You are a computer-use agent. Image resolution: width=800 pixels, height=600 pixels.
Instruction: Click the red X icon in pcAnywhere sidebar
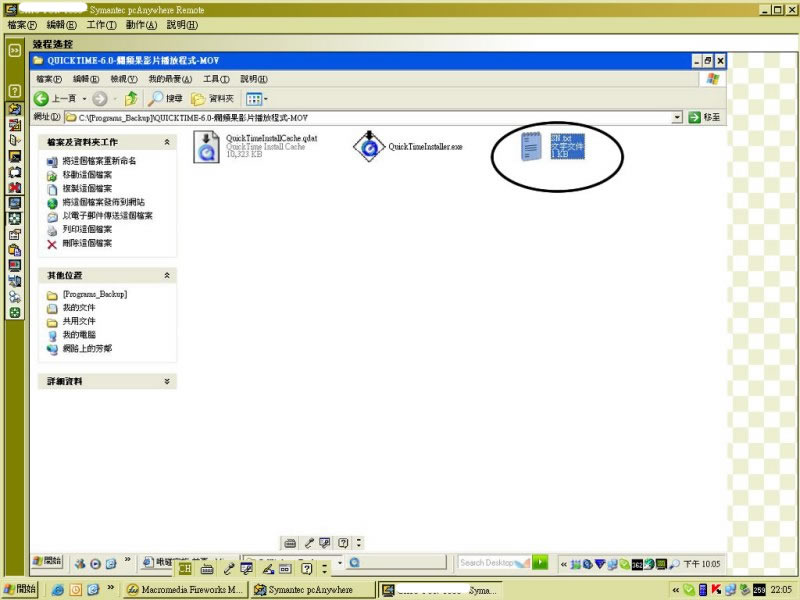[15, 187]
